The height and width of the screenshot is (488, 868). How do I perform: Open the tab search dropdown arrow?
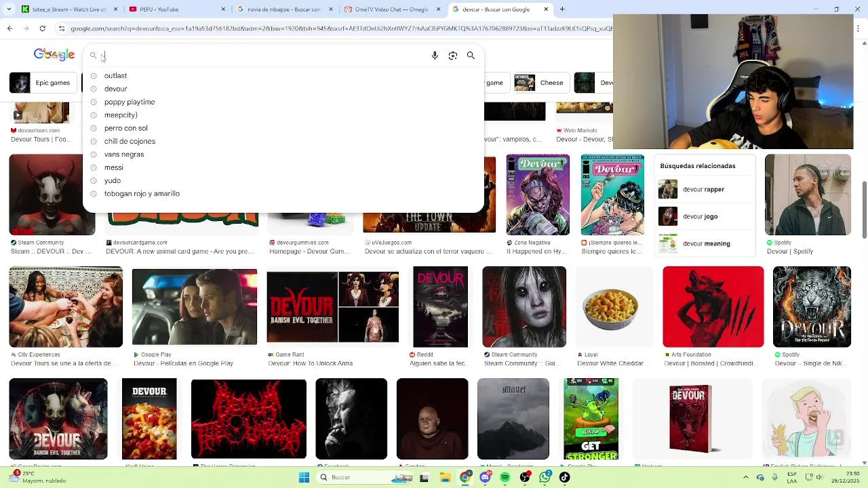(9, 9)
